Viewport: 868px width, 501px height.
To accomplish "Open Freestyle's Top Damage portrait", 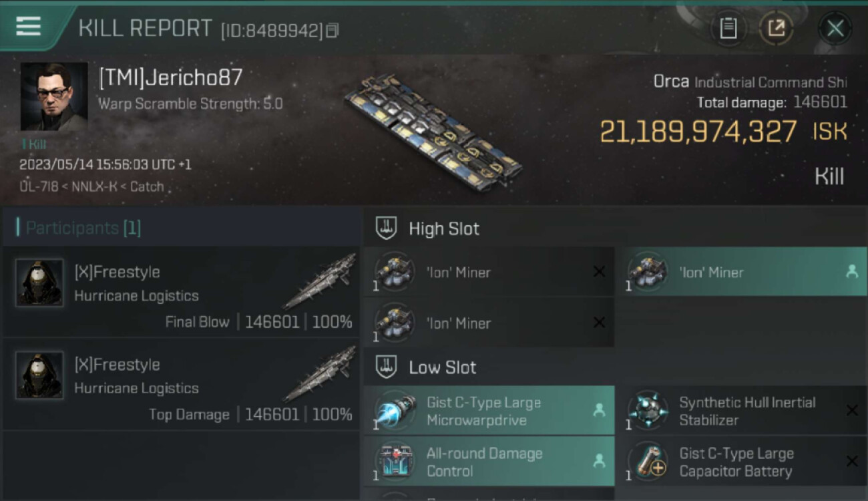I will [x=39, y=375].
